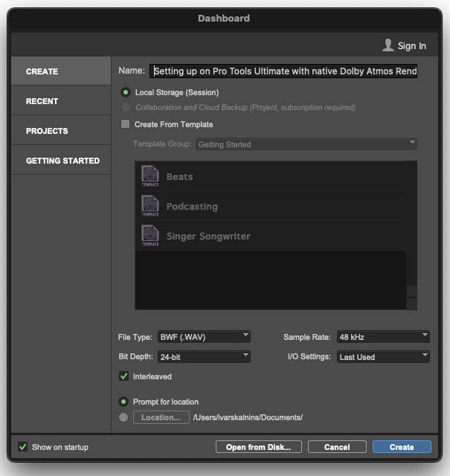Click the Singer Songwriter template file icon
This screenshot has height=476, width=450.
tap(150, 235)
